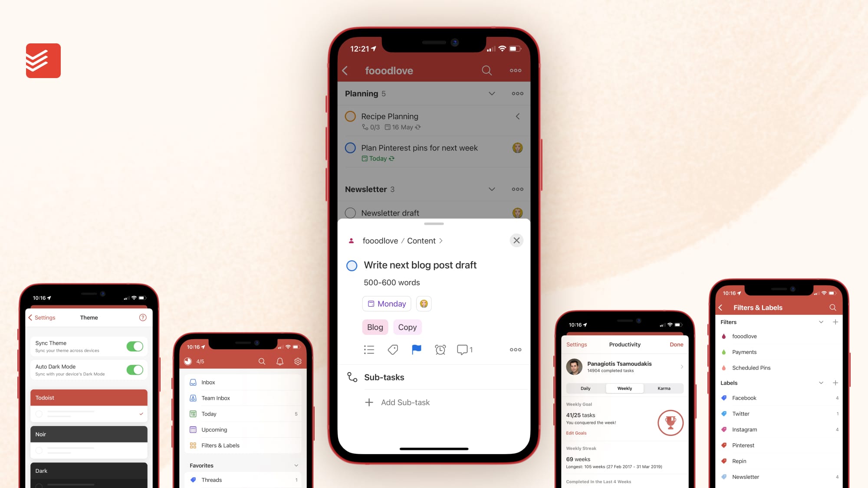The height and width of the screenshot is (488, 868).
Task: Select the Karma tab in Productivity view
Action: 664,388
